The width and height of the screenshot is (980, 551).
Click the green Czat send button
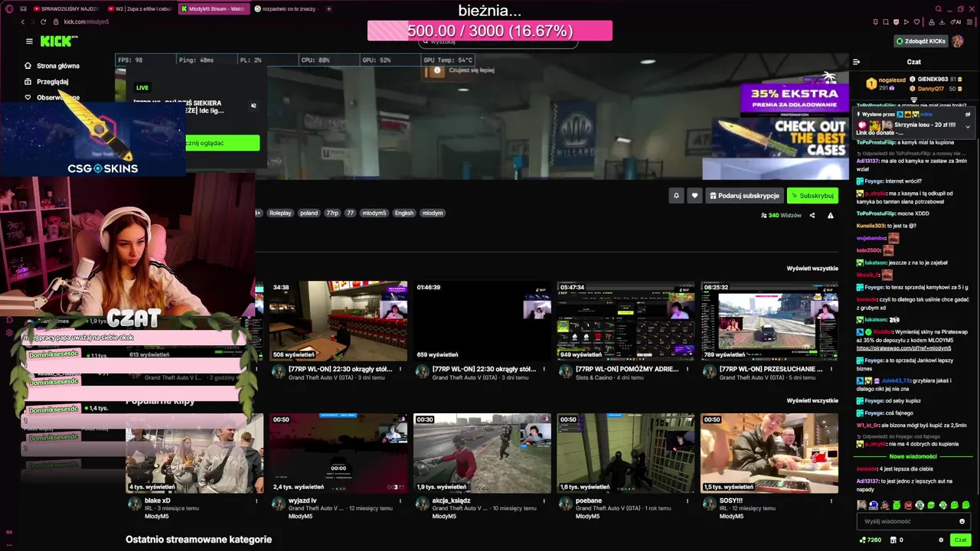point(960,540)
